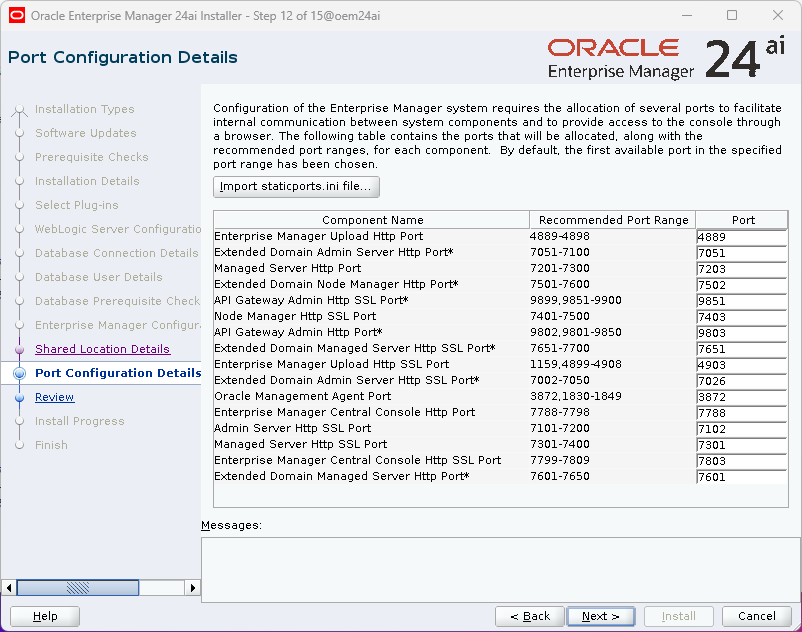Select Oracle Management Agent Port field
The height and width of the screenshot is (632, 802).
[741, 397]
